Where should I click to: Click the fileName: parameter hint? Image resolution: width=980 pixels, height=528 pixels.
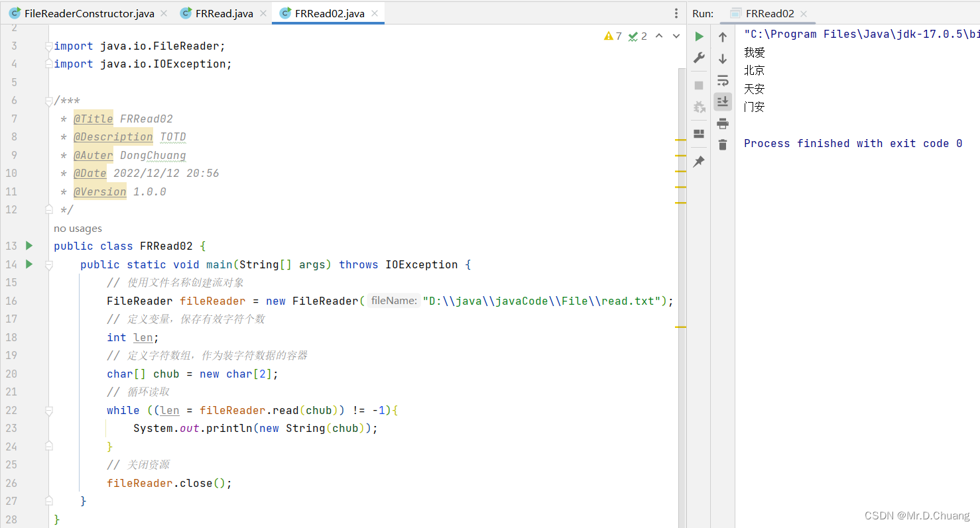click(x=394, y=301)
